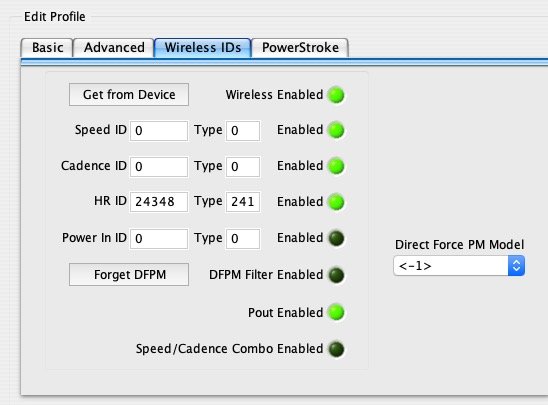The image size is (548, 405).
Task: Select the Wireless IDs tab
Action: point(203,48)
